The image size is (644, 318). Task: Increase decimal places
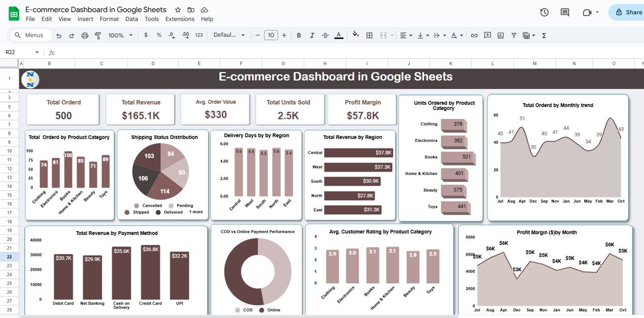point(185,35)
